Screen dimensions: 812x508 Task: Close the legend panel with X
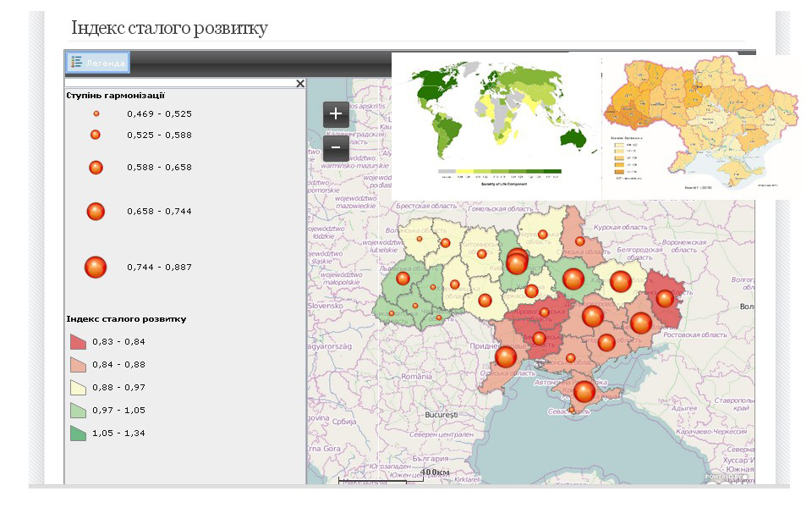[299, 83]
